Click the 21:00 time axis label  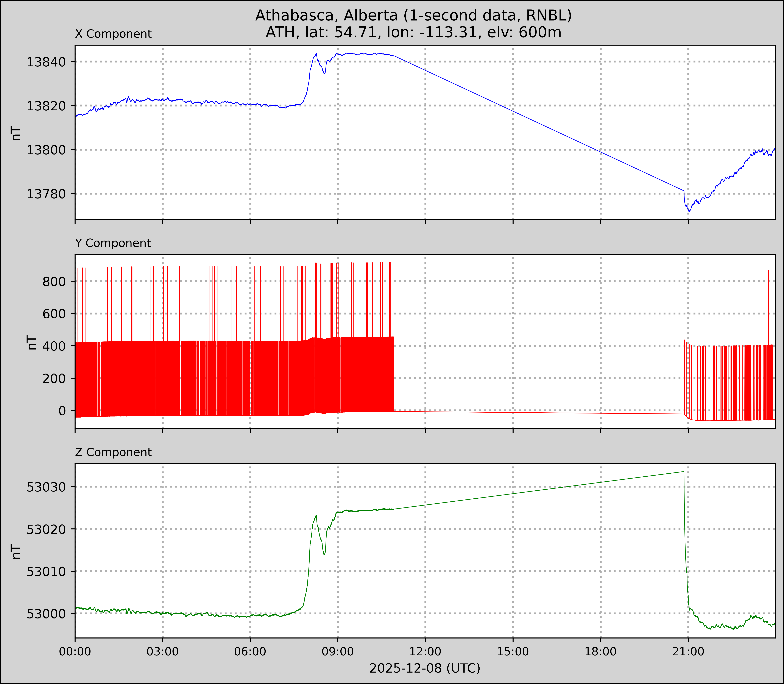[x=688, y=652]
